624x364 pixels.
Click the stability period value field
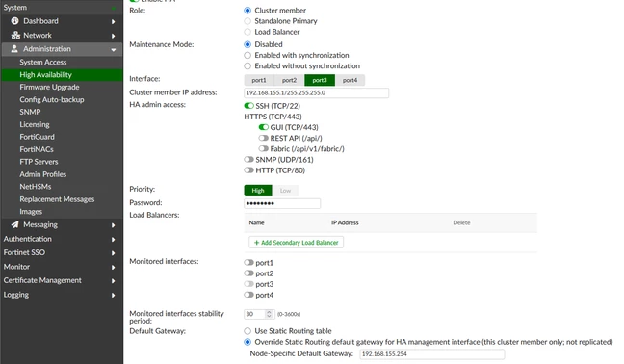pyautogui.click(x=254, y=314)
